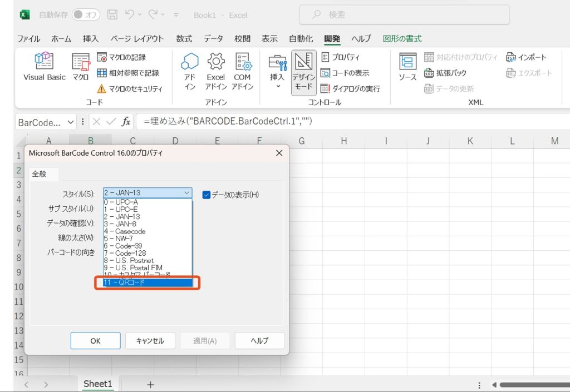Redo the last action
This screenshot has width=570, height=392.
point(153,14)
